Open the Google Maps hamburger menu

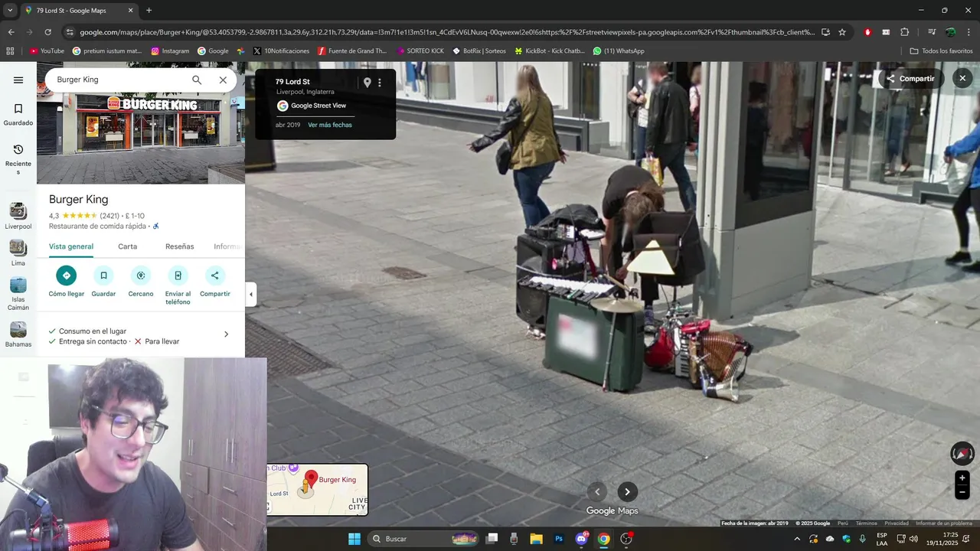pos(18,80)
